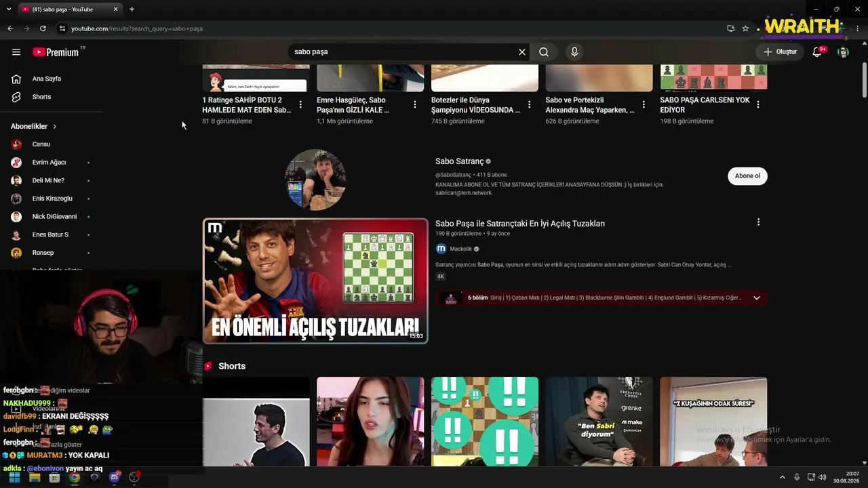The width and height of the screenshot is (868, 488).
Task: Open the taskbar clock showing 20:07
Action: click(x=846, y=478)
